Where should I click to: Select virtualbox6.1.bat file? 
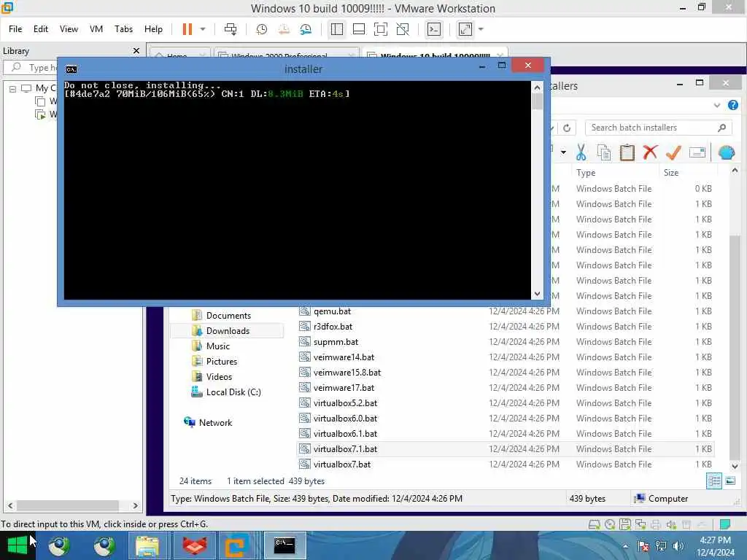point(345,434)
